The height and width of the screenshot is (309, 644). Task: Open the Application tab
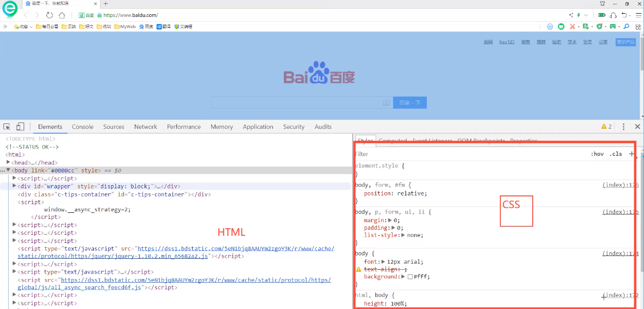(x=258, y=127)
